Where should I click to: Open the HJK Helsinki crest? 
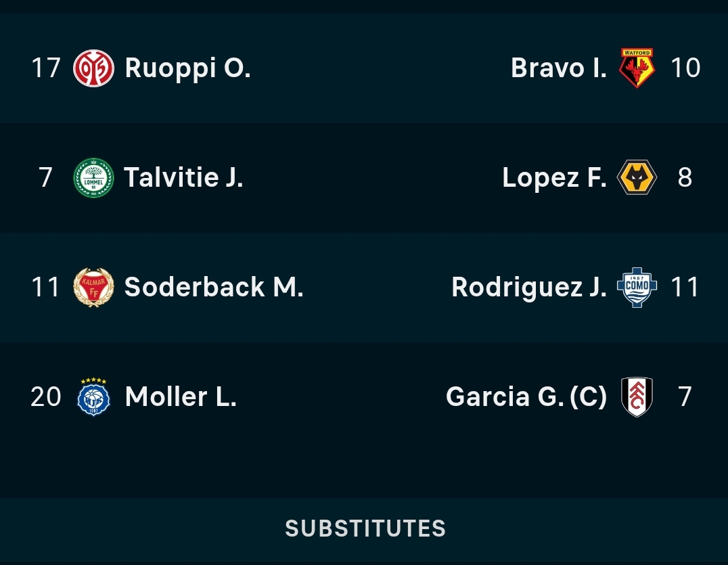(93, 397)
